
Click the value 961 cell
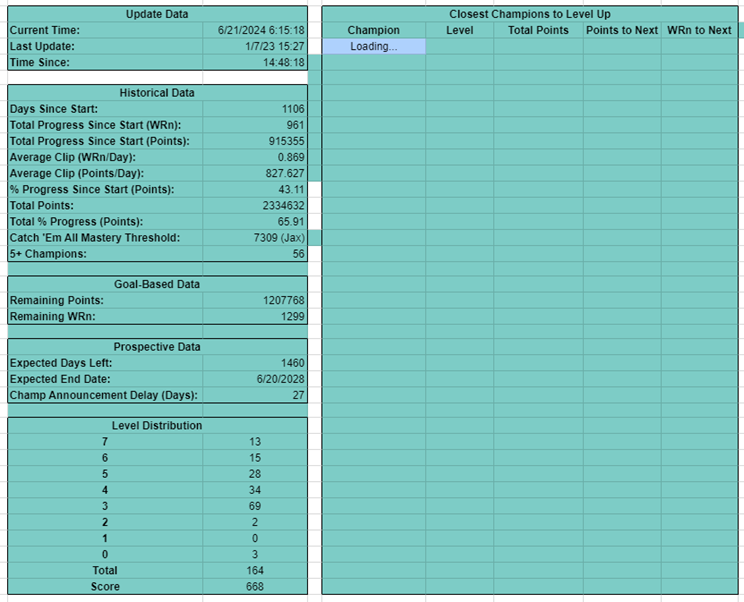[255, 125]
